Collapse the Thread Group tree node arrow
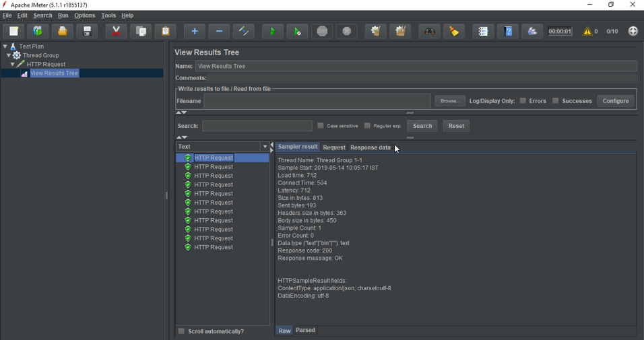The height and width of the screenshot is (340, 644). [9, 55]
